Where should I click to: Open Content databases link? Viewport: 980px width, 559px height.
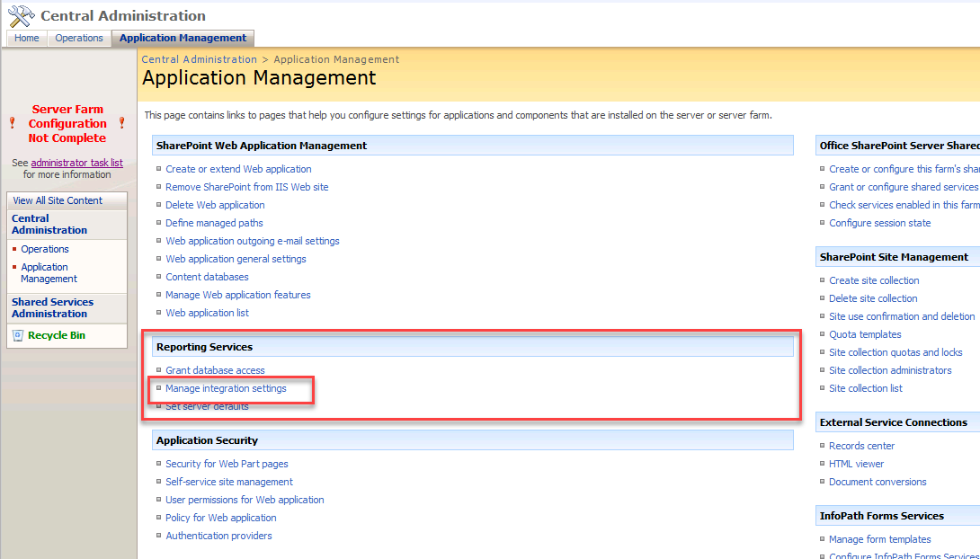pyautogui.click(x=207, y=277)
